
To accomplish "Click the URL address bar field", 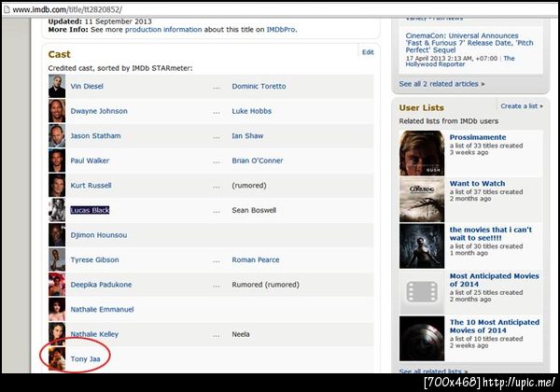I will coord(282,9).
